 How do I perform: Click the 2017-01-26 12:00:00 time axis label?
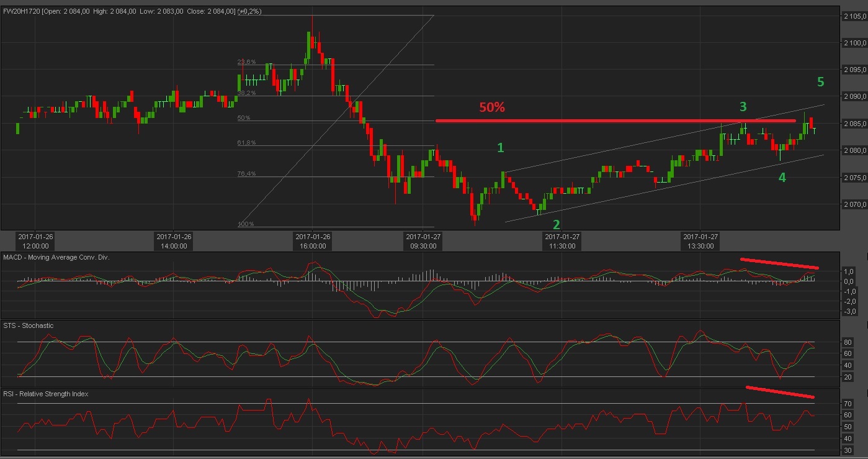[x=35, y=241]
